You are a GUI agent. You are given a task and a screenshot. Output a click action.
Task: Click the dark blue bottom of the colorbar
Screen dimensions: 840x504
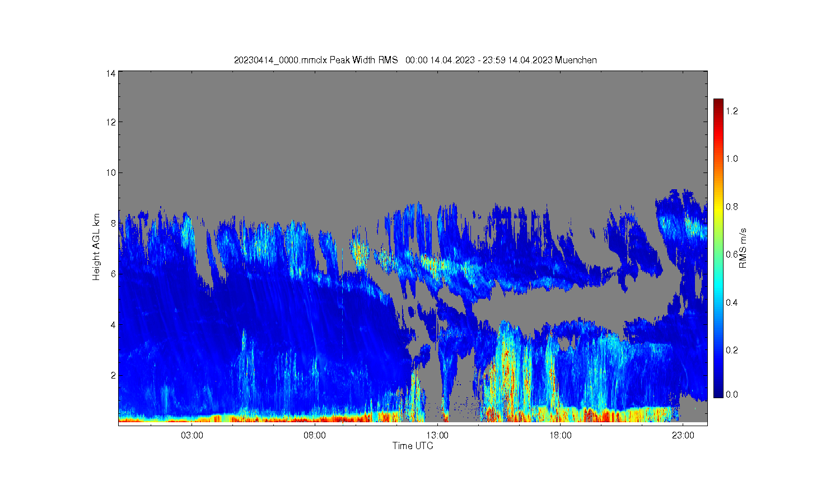718,394
